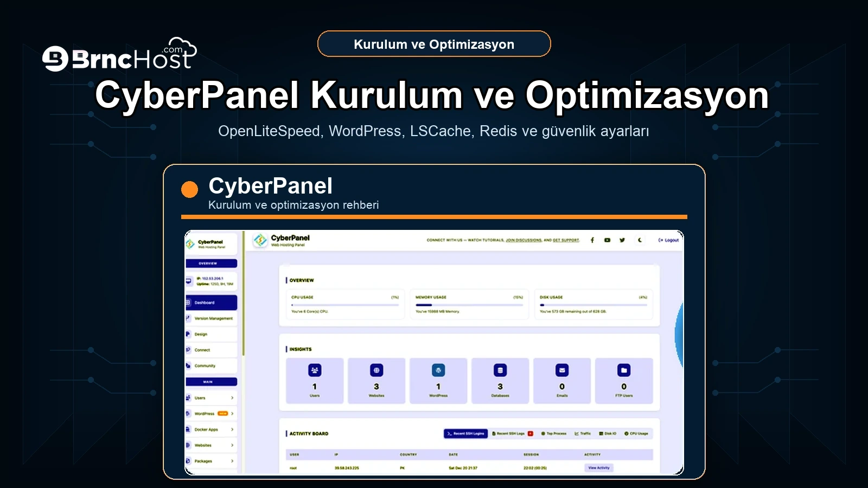The image size is (868, 488).
Task: Click the Users insight card icon
Action: pos(315,370)
